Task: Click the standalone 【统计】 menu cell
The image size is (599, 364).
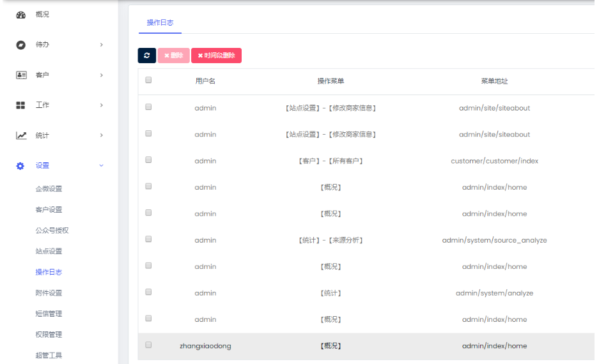Action: [331, 293]
